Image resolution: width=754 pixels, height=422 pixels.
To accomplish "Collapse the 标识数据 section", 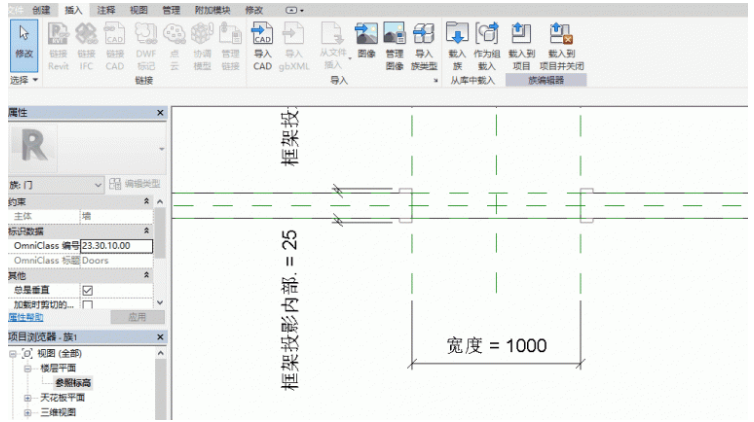I will (147, 231).
